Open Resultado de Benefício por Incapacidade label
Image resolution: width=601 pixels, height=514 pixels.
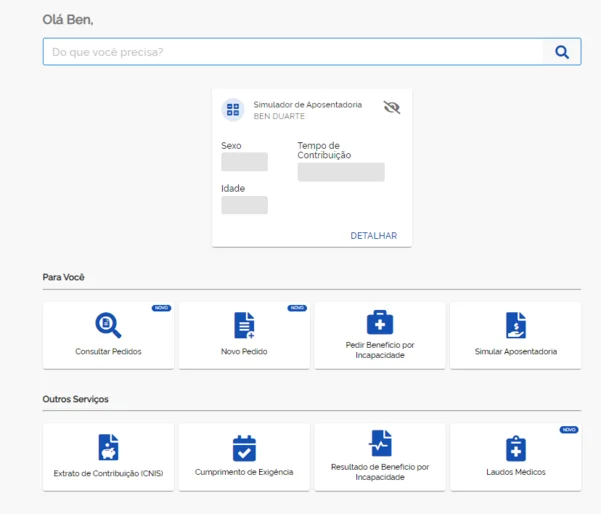380,472
